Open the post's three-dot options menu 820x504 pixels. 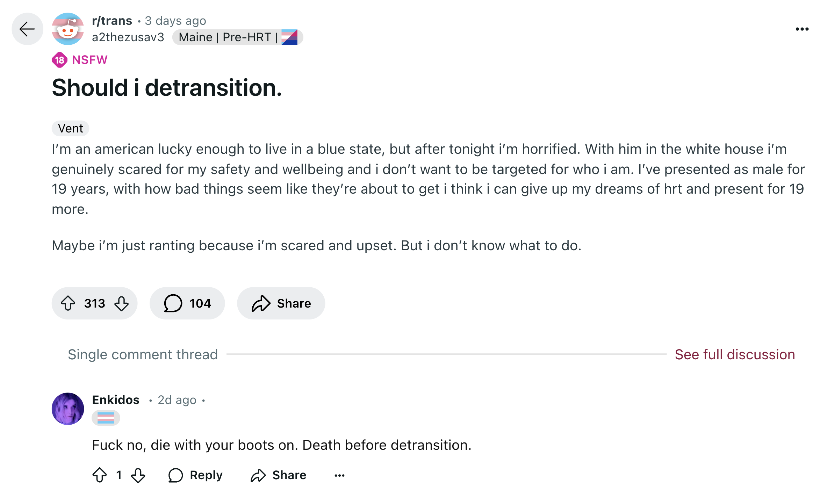tap(802, 29)
